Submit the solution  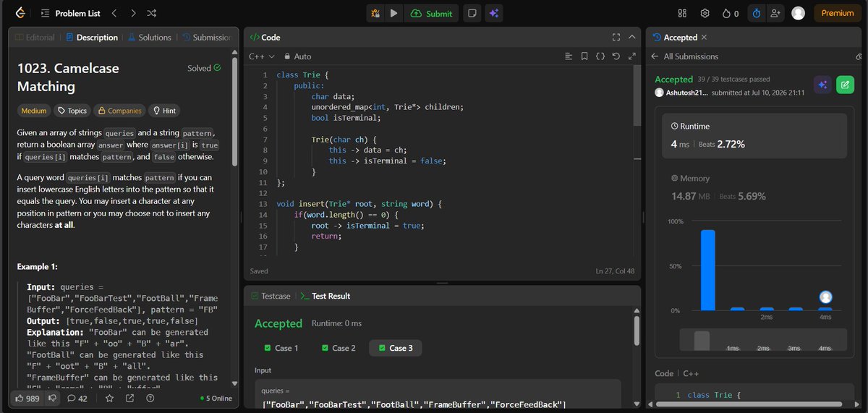point(431,13)
